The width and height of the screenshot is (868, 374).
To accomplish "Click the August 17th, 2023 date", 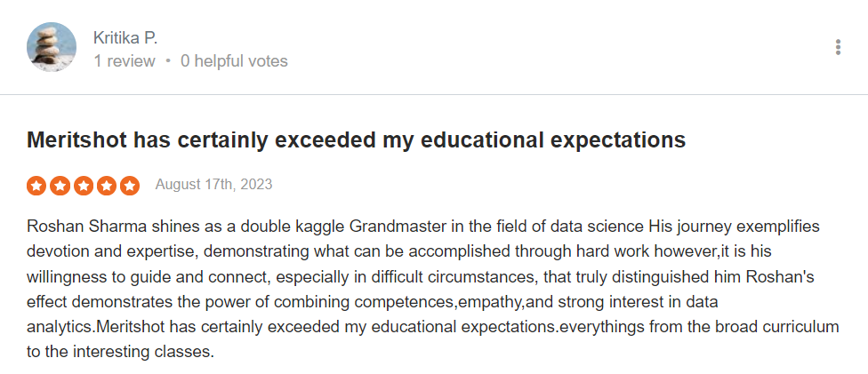I will (x=213, y=184).
